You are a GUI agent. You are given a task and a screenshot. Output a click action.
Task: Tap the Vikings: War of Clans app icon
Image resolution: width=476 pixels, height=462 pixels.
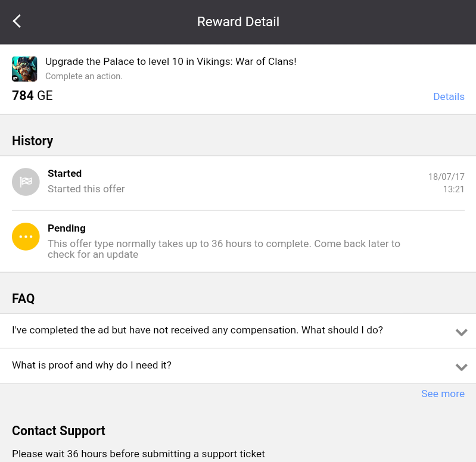click(24, 68)
